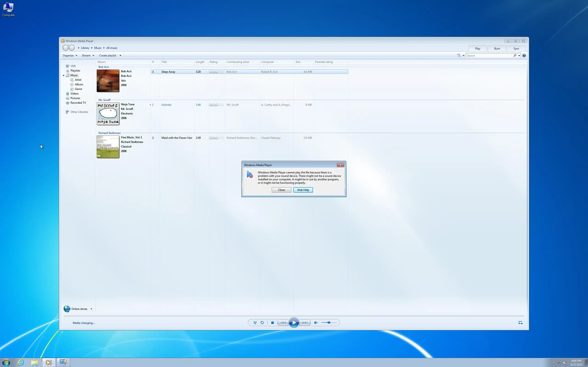Switch to the Burn tab
588x367 pixels.
(x=497, y=49)
